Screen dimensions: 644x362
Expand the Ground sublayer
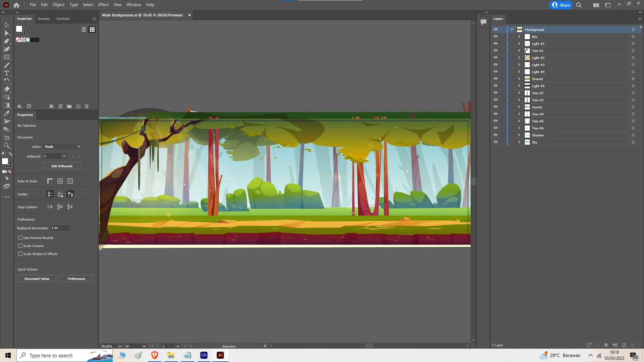[519, 79]
